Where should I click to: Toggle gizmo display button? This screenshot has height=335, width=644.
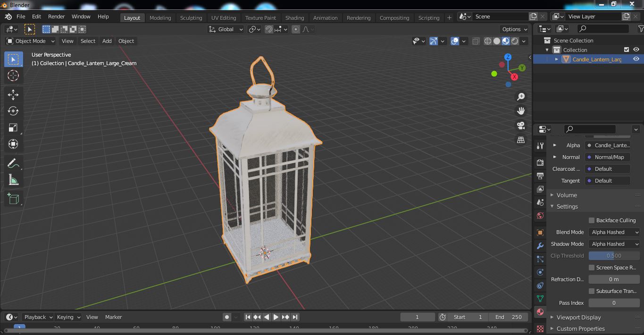434,41
